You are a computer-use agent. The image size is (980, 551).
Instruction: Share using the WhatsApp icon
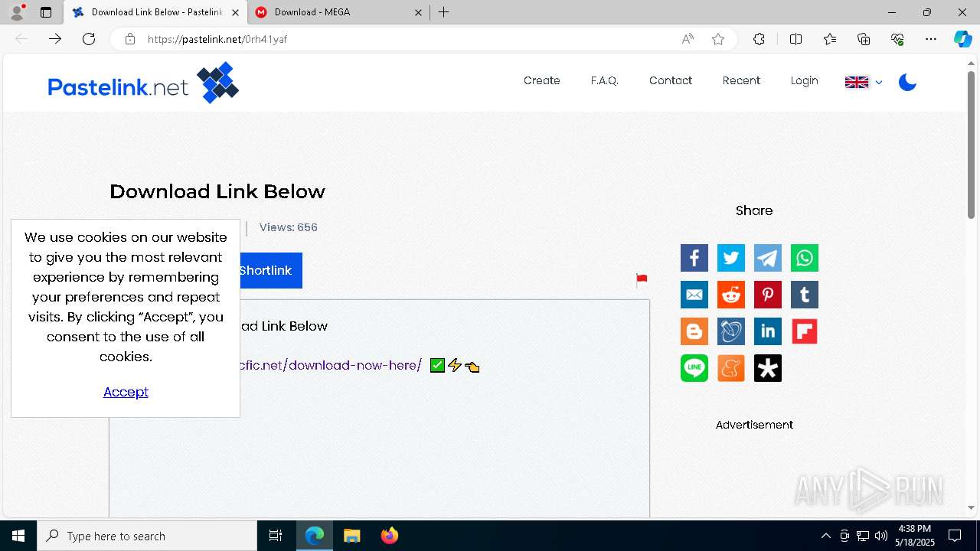coord(805,258)
